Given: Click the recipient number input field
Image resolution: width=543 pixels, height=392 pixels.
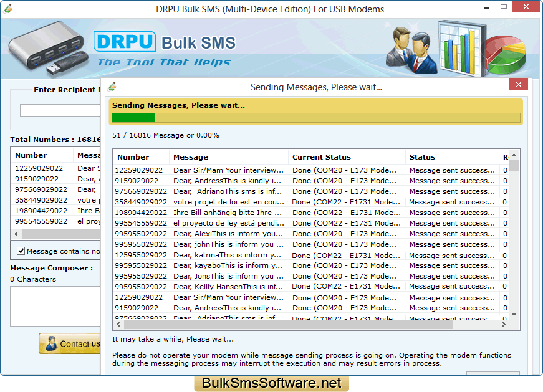Looking at the screenshot, I should [x=60, y=110].
